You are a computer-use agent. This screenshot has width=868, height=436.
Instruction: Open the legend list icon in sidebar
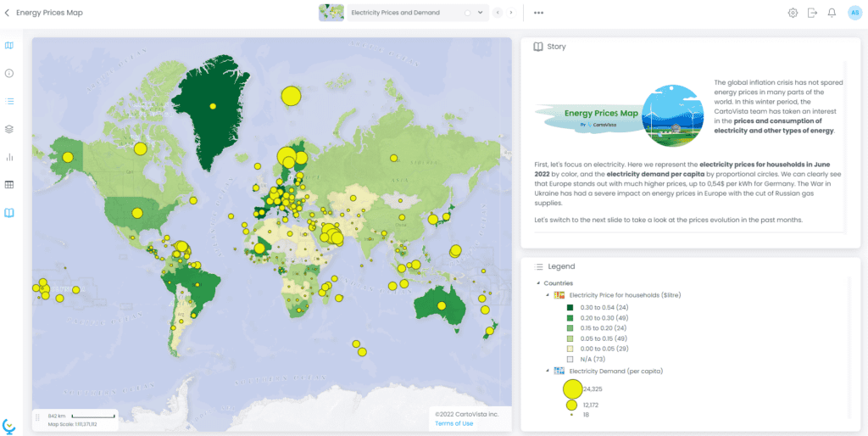point(8,102)
